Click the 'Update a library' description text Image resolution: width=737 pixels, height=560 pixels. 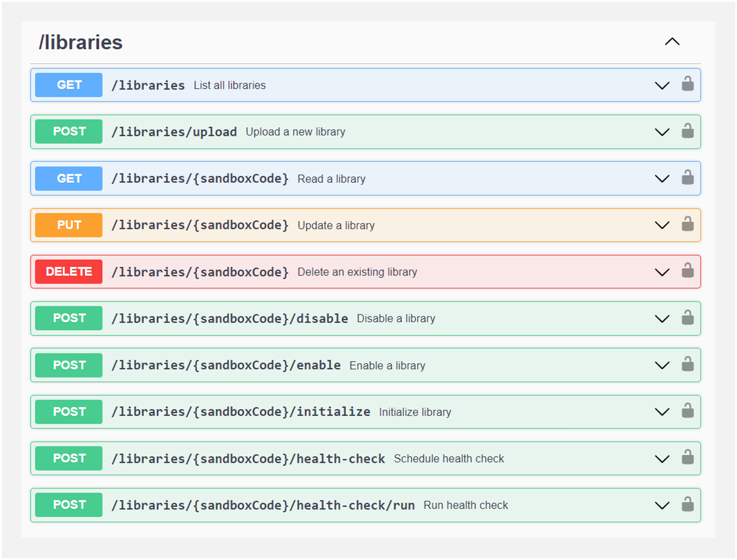[x=336, y=226]
